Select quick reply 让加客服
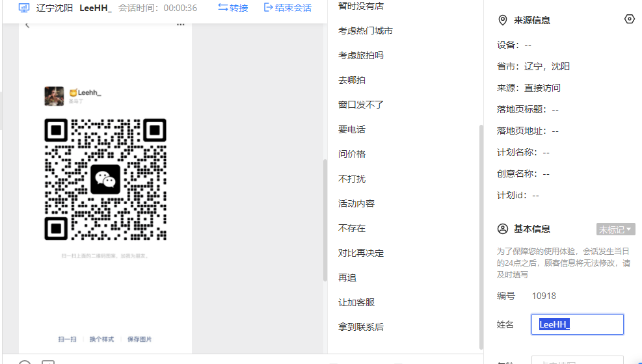This screenshot has width=642, height=364. [x=356, y=302]
